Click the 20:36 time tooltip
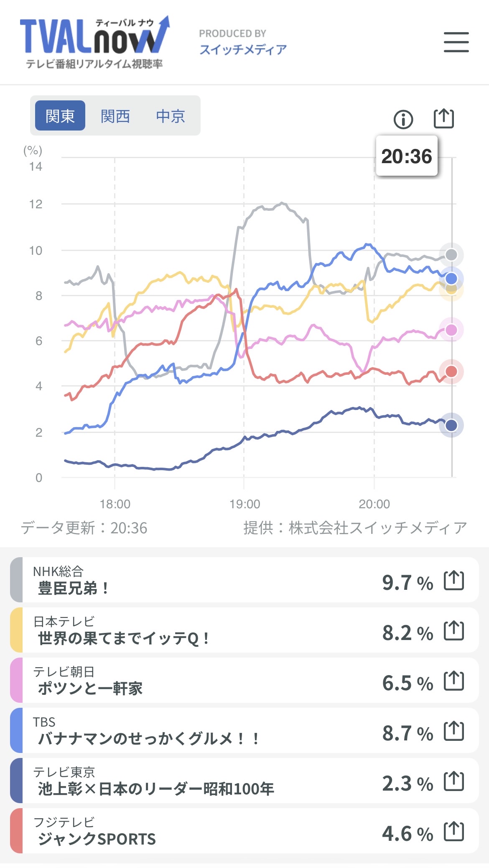 [x=407, y=156]
